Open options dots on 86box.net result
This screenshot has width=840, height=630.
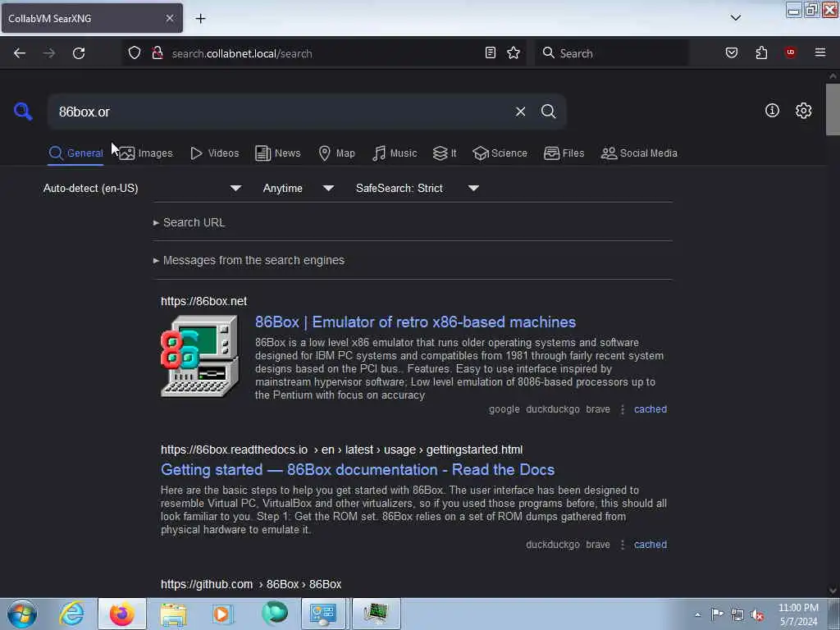pos(622,409)
